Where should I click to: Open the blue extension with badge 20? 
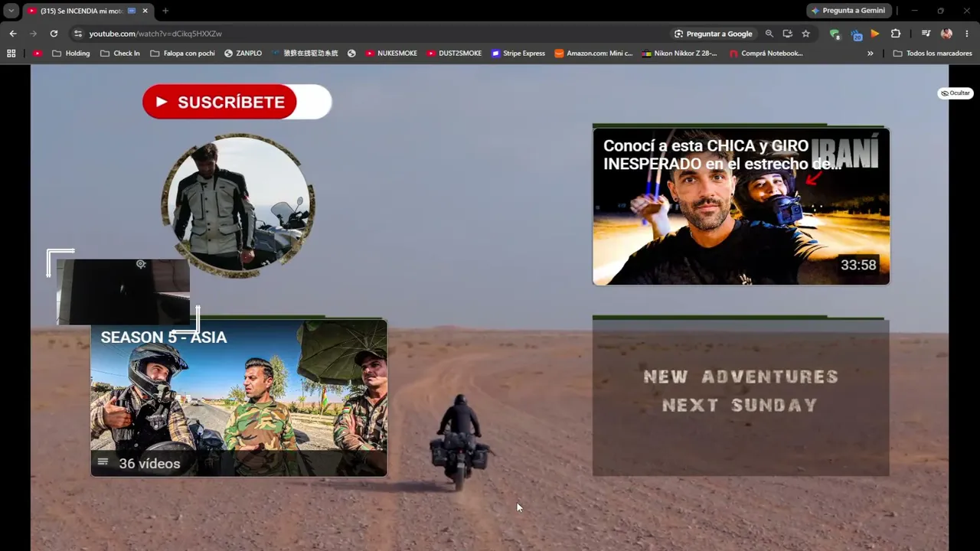[x=855, y=34]
